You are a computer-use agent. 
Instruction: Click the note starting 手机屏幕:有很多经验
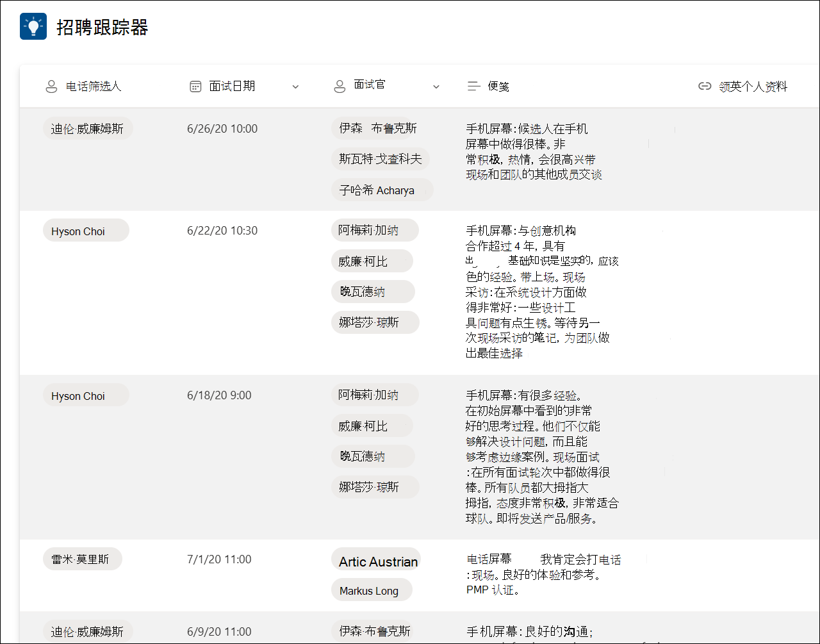point(542,457)
